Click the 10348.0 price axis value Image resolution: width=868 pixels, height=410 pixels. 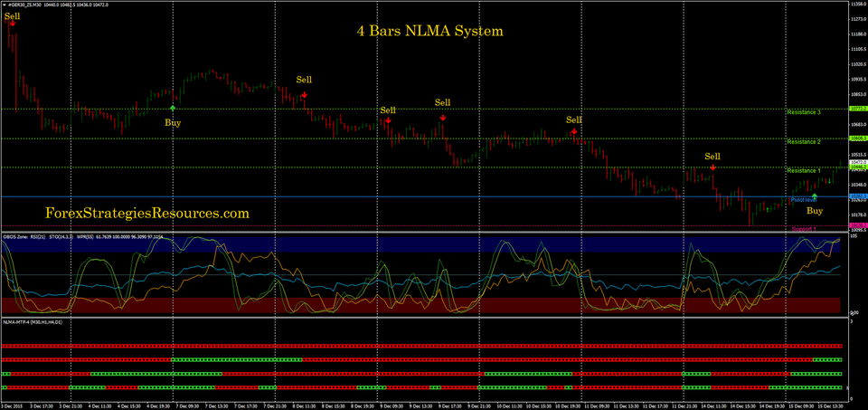coord(857,185)
